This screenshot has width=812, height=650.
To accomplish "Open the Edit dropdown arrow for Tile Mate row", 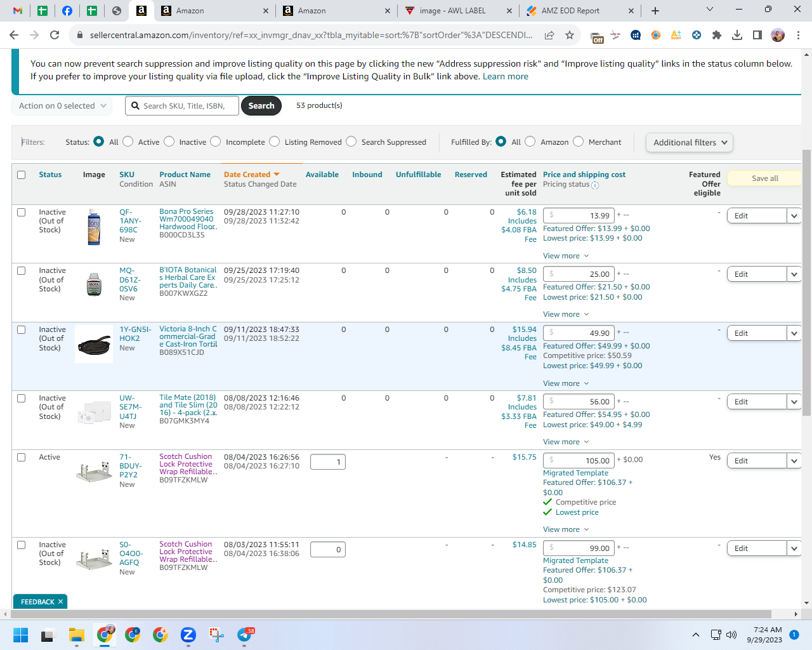I will click(794, 402).
